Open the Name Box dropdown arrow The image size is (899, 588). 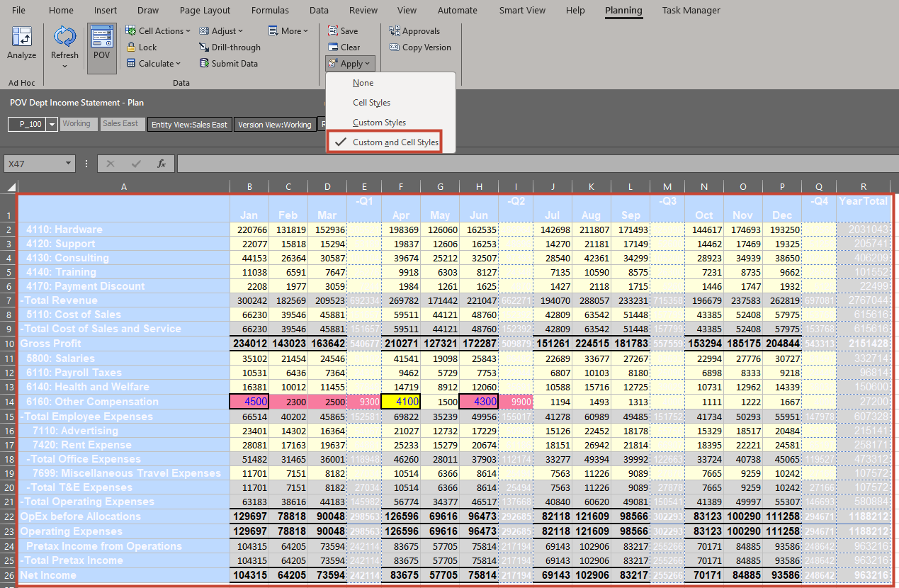tap(69, 164)
